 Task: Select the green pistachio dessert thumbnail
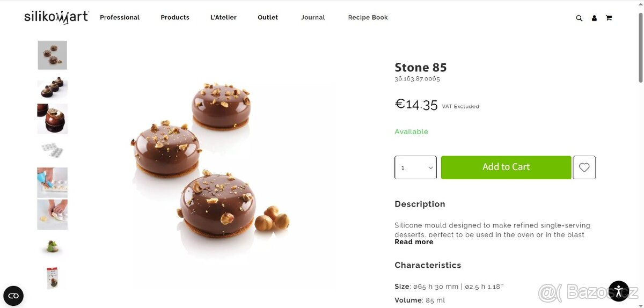(x=53, y=247)
